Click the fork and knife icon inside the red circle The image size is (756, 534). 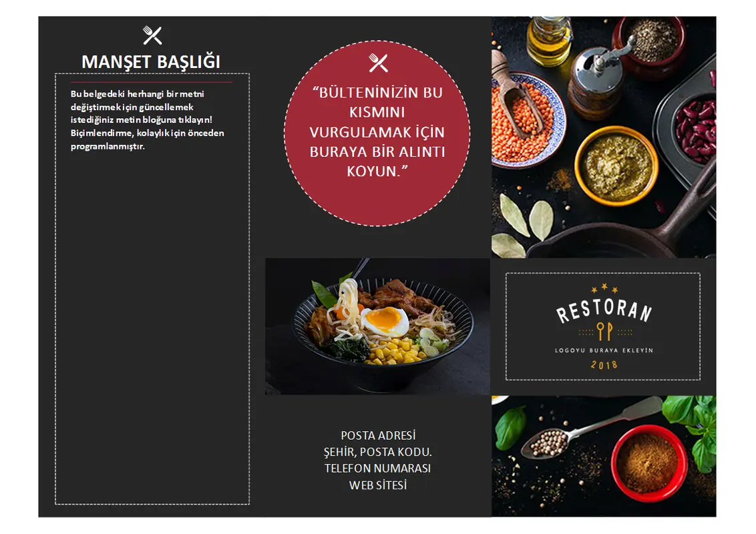point(378,63)
